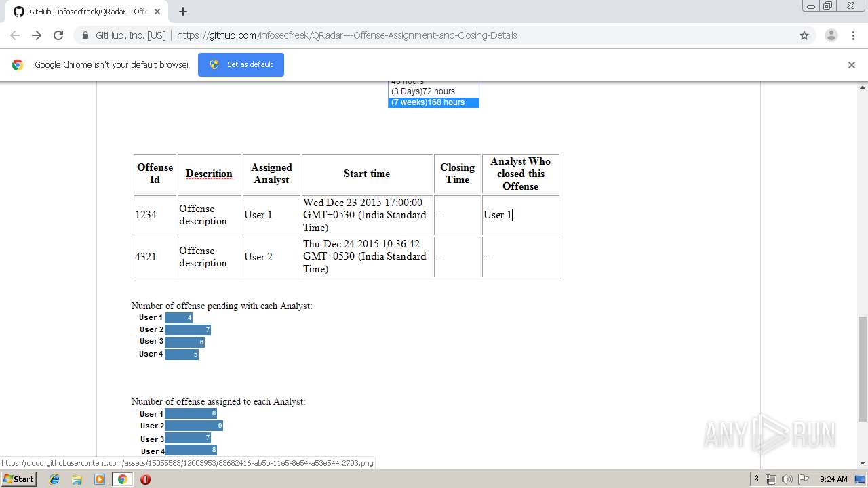Open the Chrome profile avatar menu
Image resolution: width=868 pixels, height=488 pixels.
[831, 35]
